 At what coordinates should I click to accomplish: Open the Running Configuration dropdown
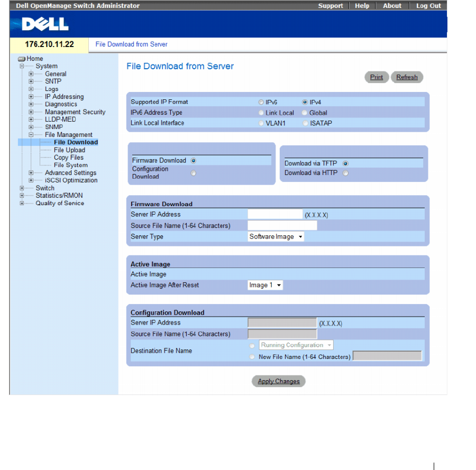[296, 345]
